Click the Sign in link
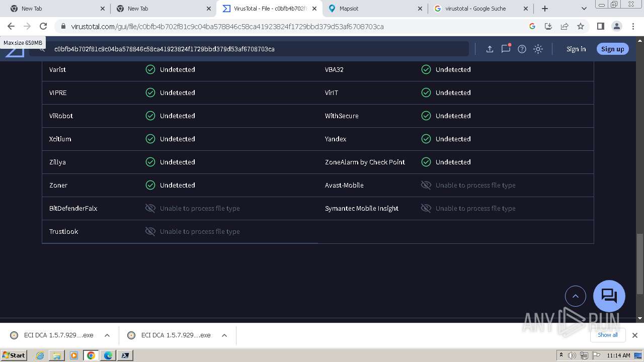This screenshot has width=644, height=362. tap(576, 49)
